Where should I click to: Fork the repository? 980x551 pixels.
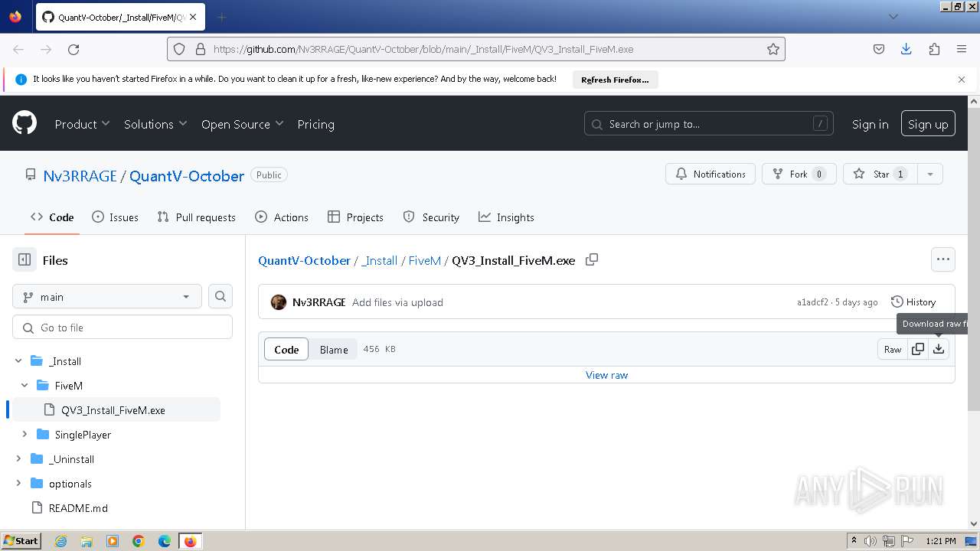tap(799, 174)
